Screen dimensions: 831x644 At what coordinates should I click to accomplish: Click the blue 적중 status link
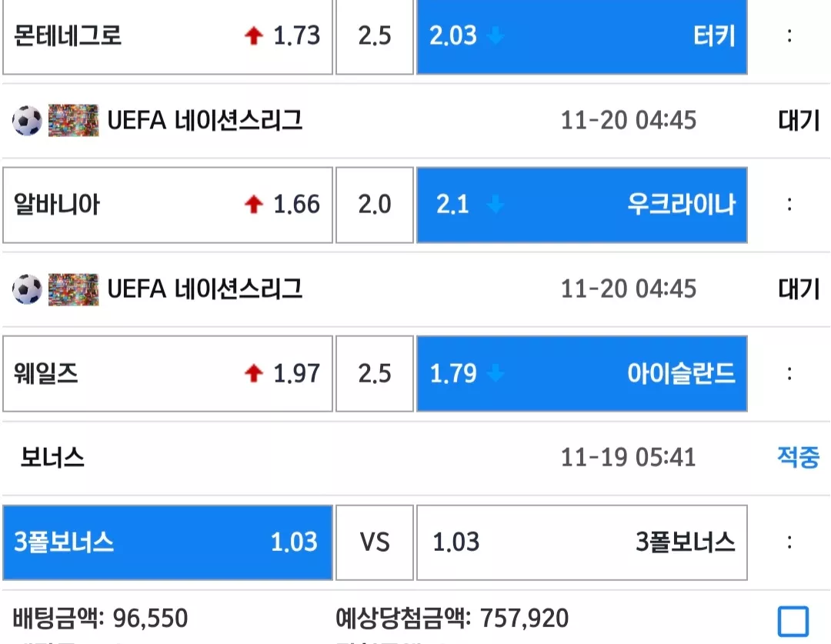click(x=798, y=457)
